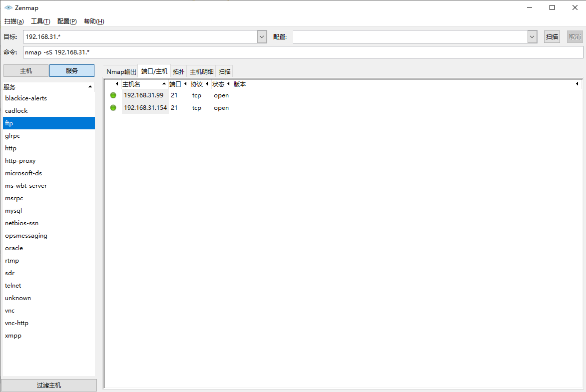This screenshot has height=392, width=586.
Task: Click the 扫描 scan button
Action: click(552, 36)
